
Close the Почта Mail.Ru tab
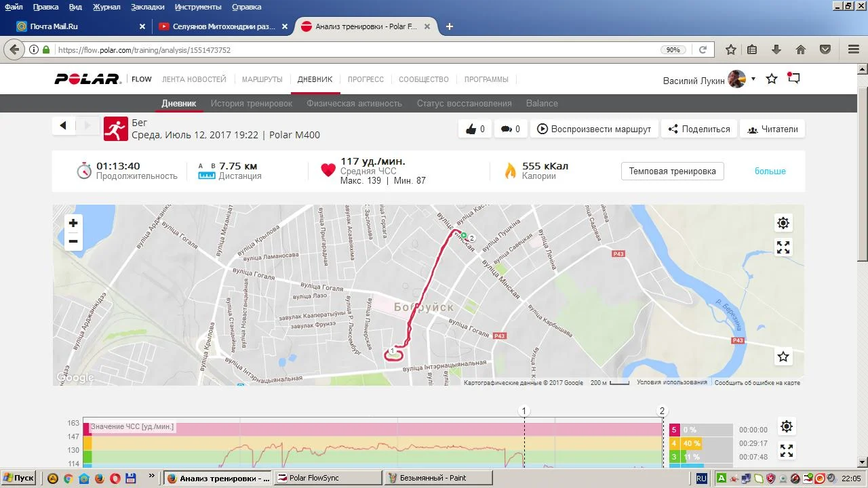pos(142,26)
